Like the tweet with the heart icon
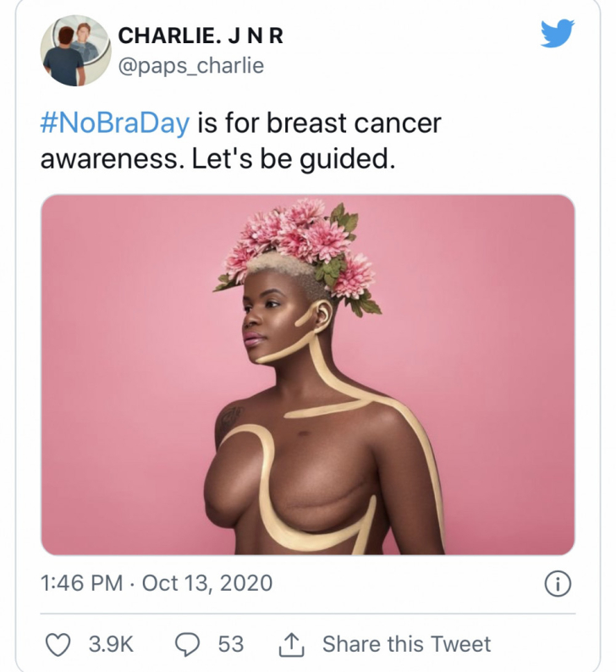The height and width of the screenshot is (672, 616). pyautogui.click(x=58, y=645)
